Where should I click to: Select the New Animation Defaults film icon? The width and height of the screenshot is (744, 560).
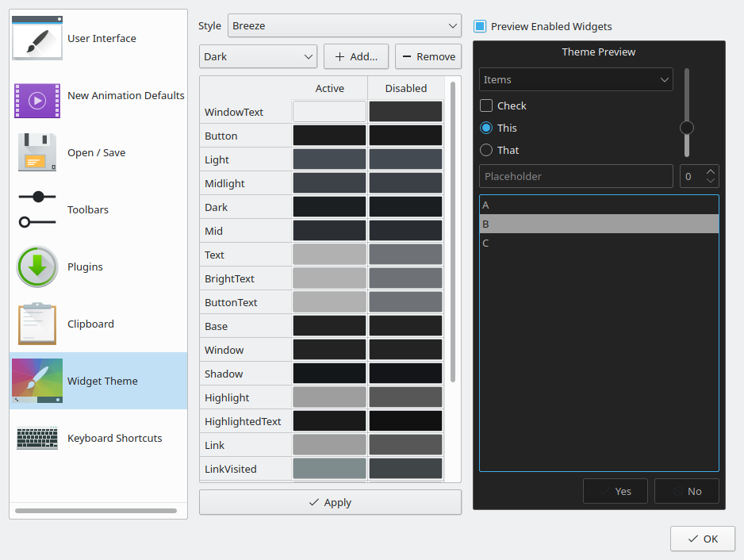click(x=37, y=100)
